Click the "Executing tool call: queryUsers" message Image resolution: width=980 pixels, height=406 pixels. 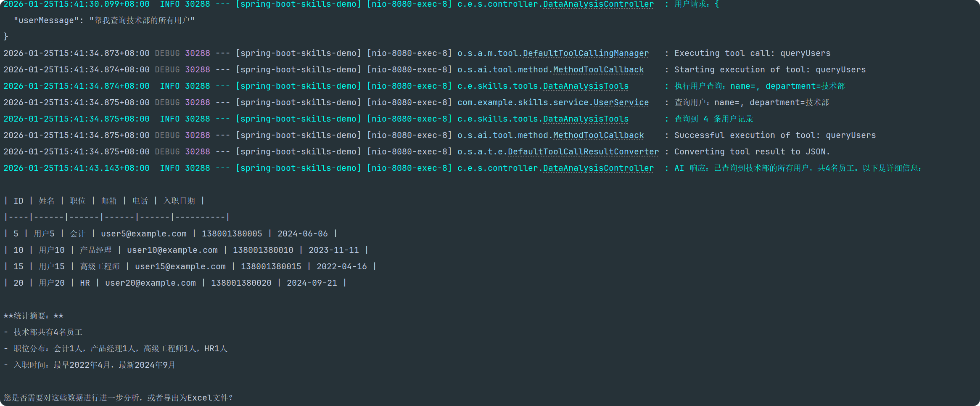[752, 53]
